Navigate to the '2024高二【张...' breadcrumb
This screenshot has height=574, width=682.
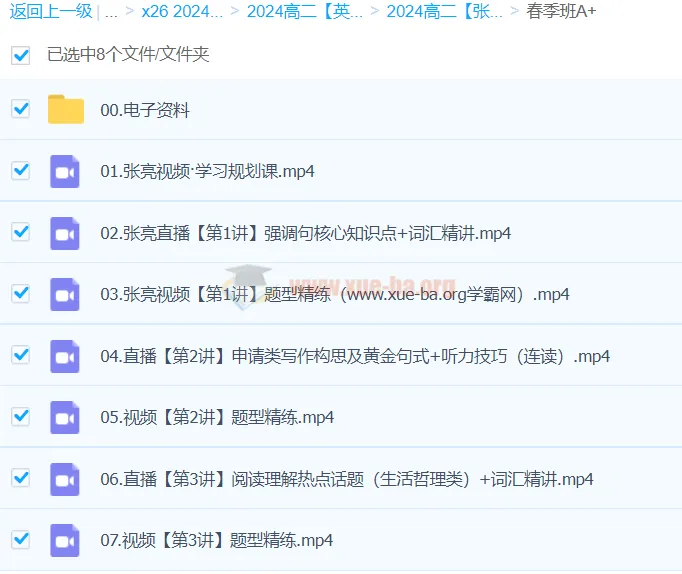point(445,12)
